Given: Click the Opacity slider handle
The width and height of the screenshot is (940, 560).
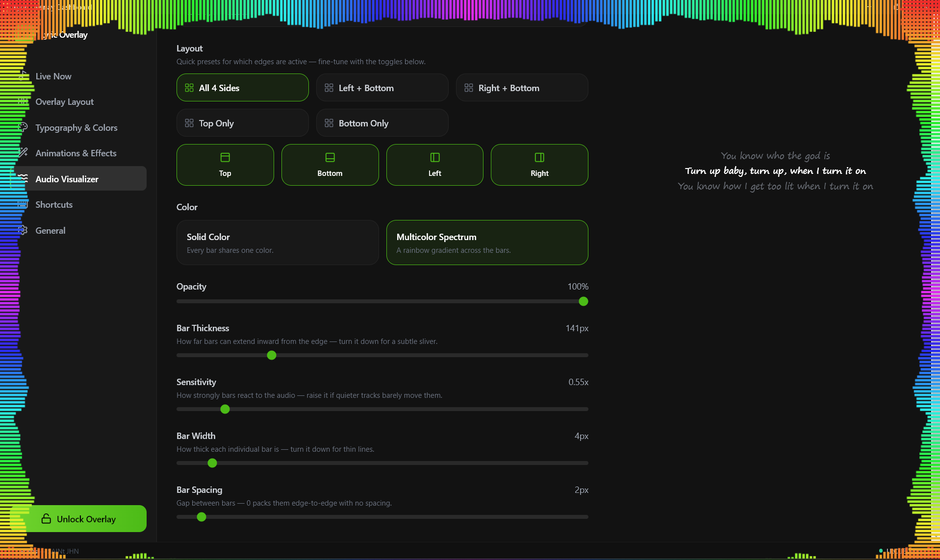Looking at the screenshot, I should 584,301.
